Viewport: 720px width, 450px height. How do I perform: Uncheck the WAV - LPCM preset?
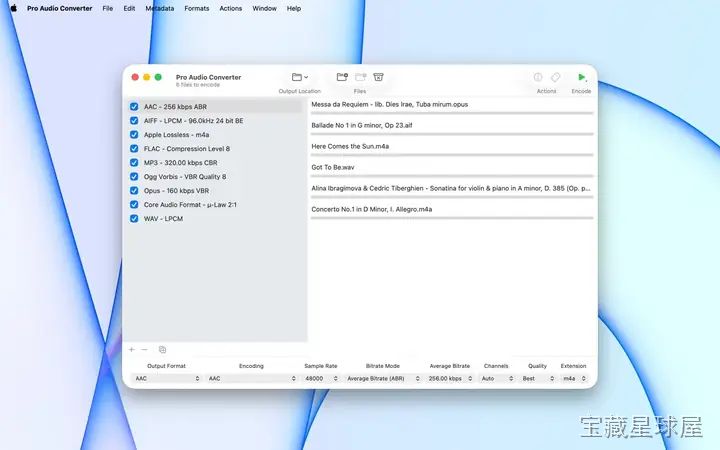(134, 219)
